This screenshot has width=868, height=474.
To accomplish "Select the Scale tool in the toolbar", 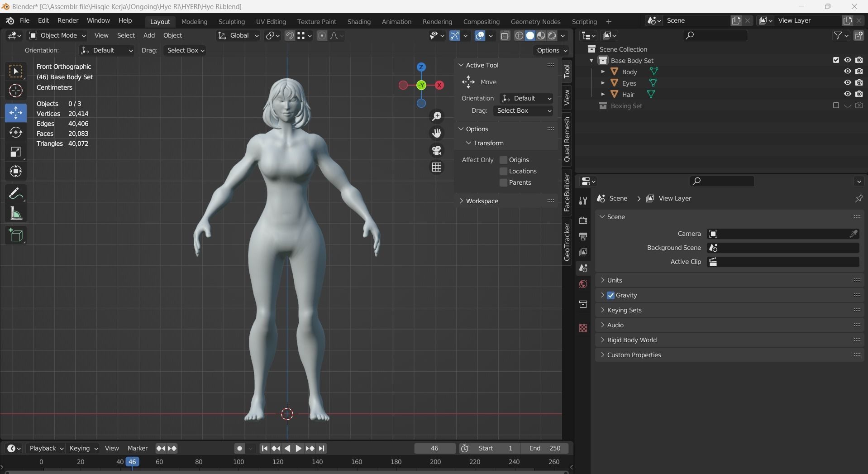I will pyautogui.click(x=16, y=152).
